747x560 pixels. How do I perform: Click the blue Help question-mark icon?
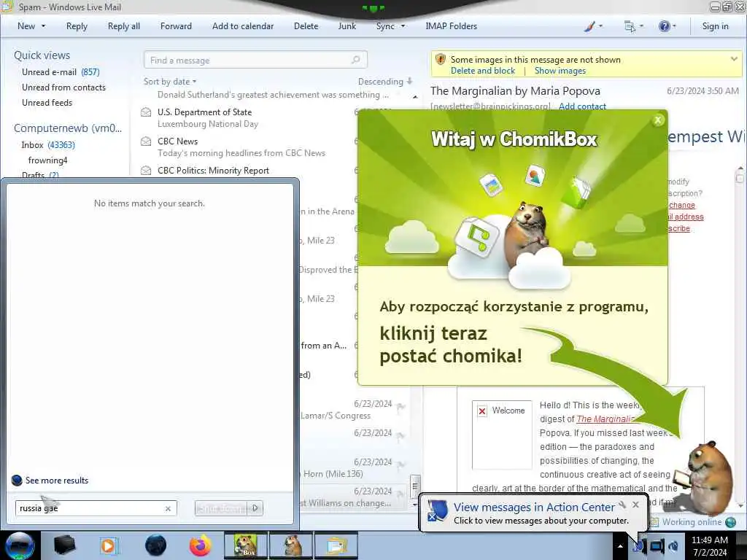pyautogui.click(x=664, y=26)
